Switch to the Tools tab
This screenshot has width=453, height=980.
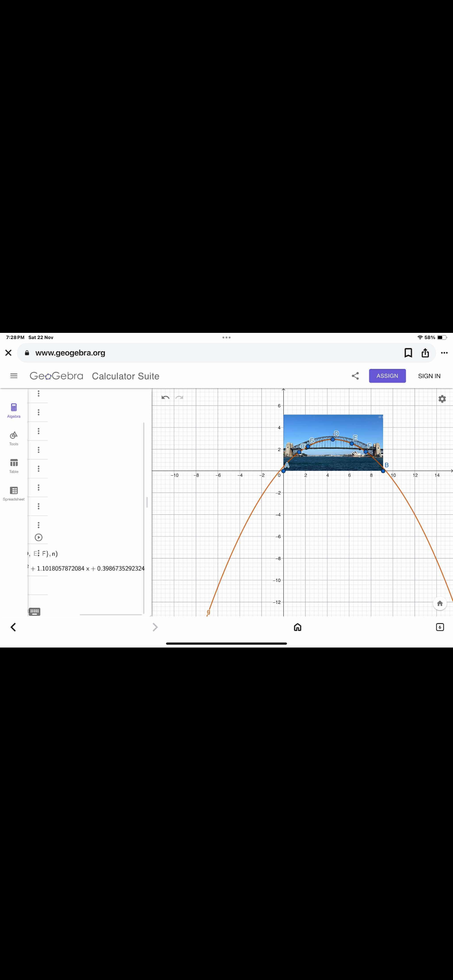pos(14,438)
